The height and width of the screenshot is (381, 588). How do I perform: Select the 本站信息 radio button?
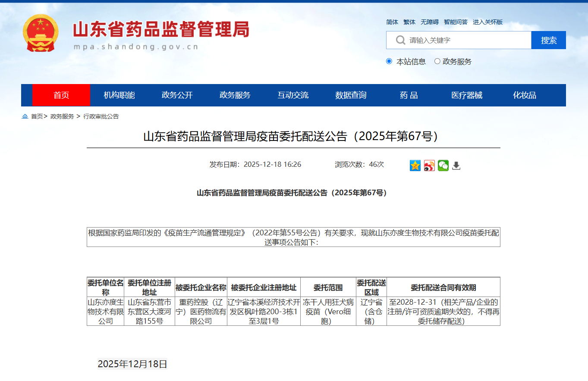[389, 61]
